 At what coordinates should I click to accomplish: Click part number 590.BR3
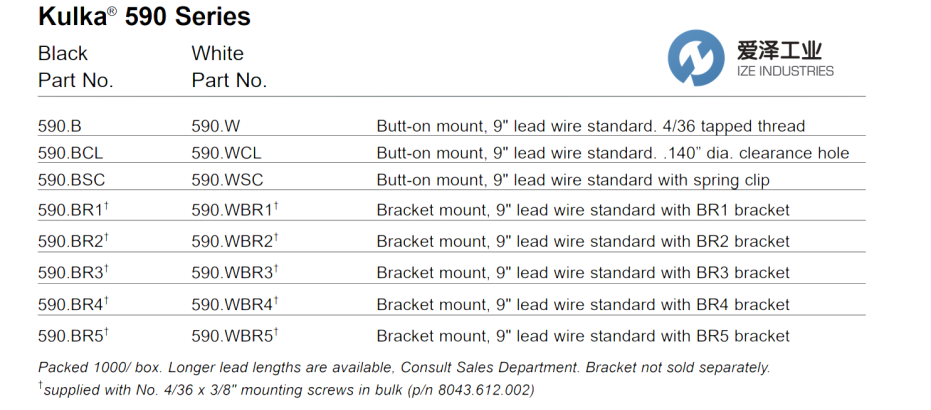pyautogui.click(x=73, y=272)
